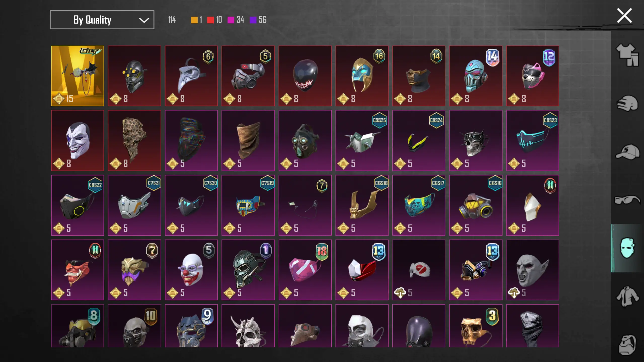The width and height of the screenshot is (644, 362).
Task: Select the golden GILT bat mask item
Action: click(78, 76)
